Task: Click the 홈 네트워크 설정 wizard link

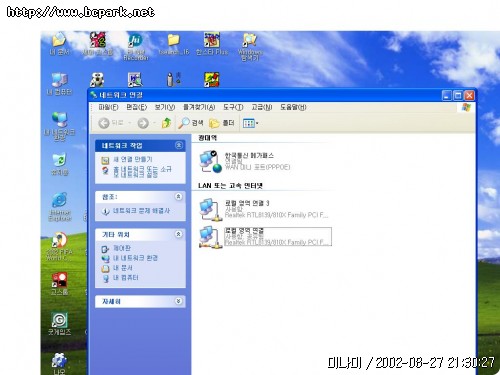Action: 137,171
